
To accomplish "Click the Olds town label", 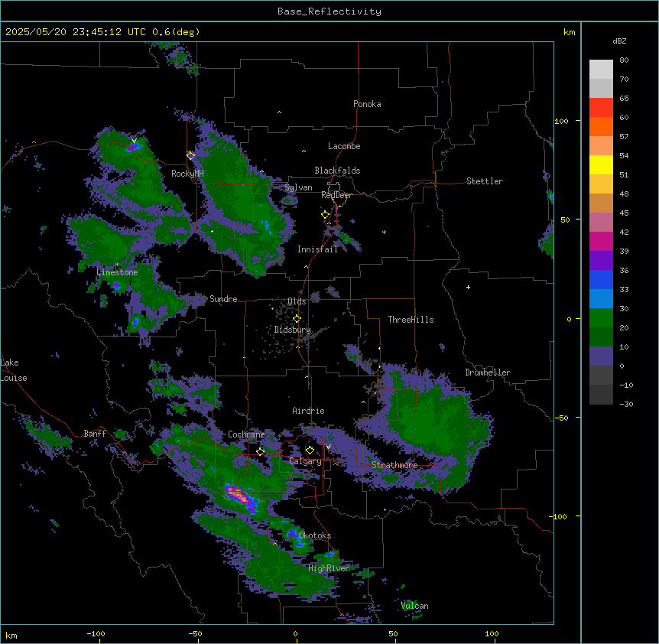I will pos(297,301).
